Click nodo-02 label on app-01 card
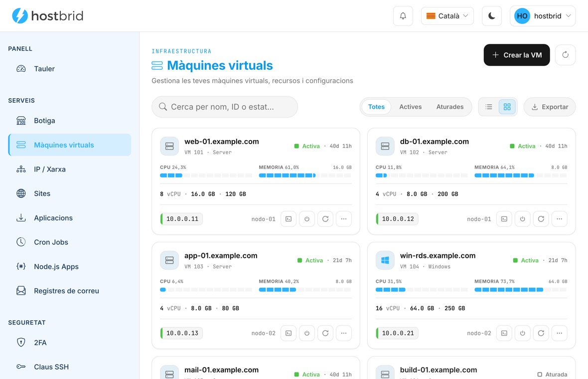This screenshot has width=588, height=379. (263, 333)
